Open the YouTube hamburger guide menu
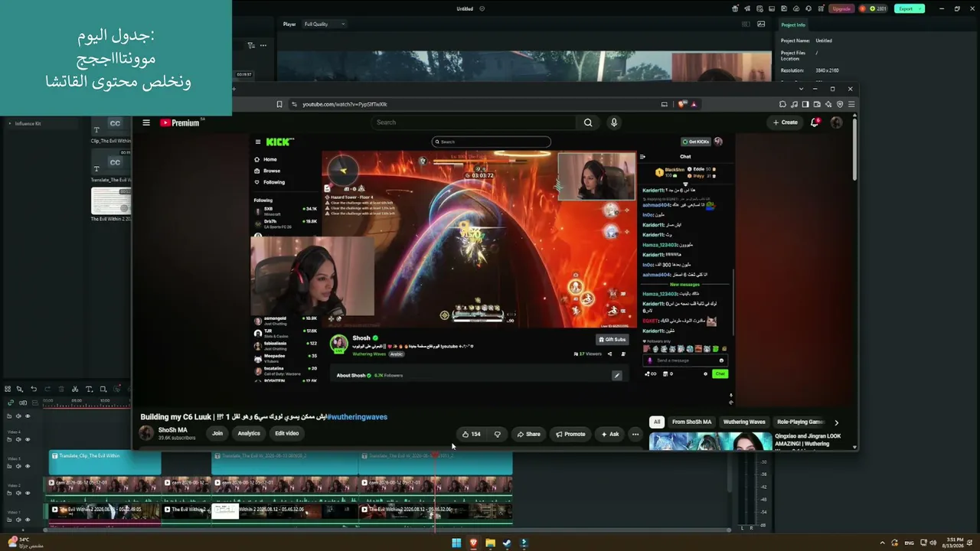The image size is (980, 551). tap(146, 122)
